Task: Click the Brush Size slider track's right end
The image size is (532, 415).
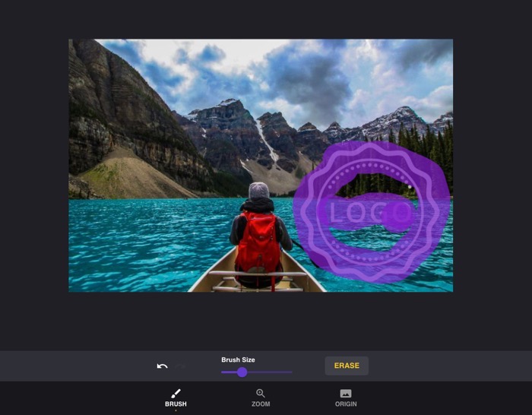Action: coord(291,372)
